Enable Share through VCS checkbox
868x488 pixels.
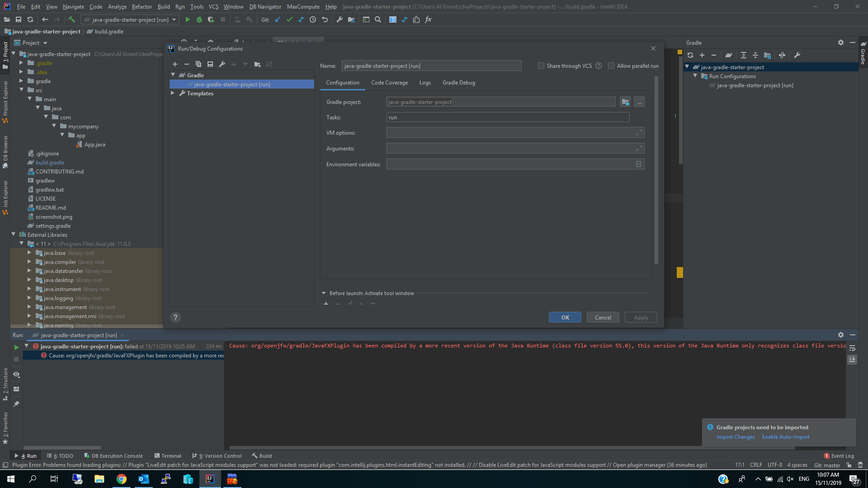(541, 66)
